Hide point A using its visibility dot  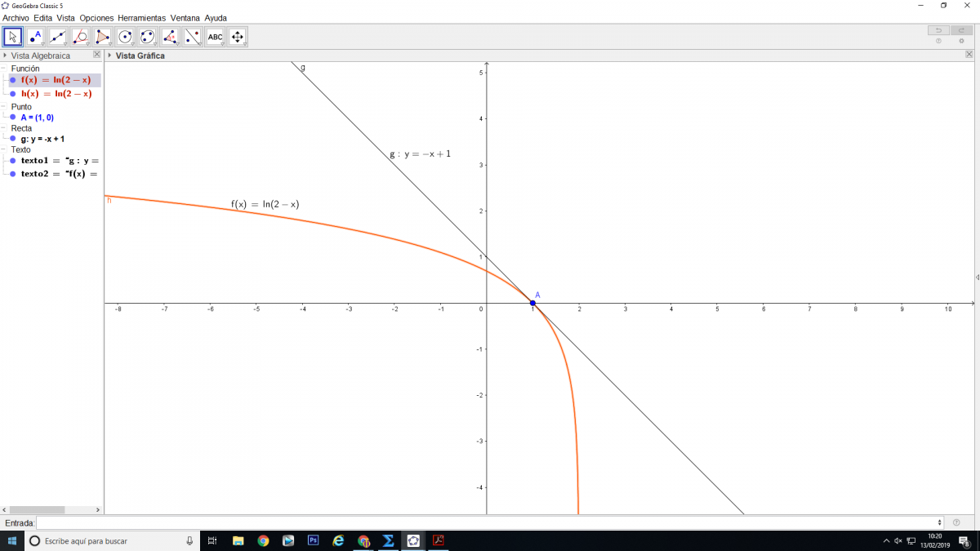[13, 118]
